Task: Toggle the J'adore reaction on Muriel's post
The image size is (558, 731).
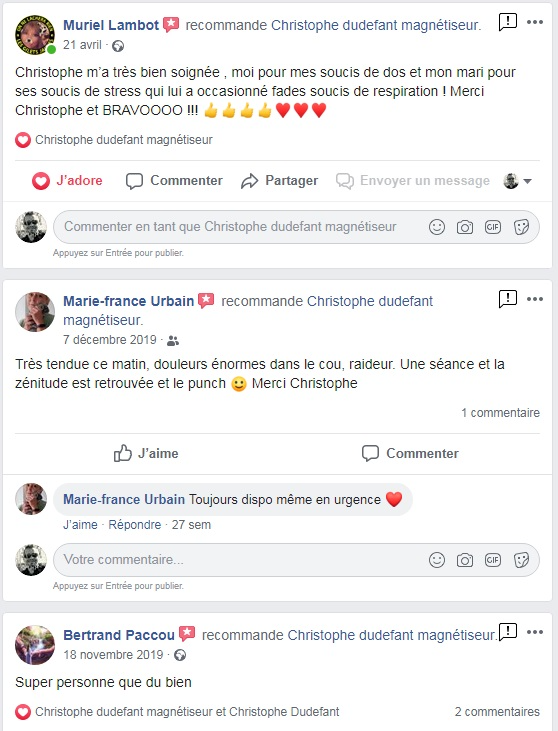Action: pos(67,180)
